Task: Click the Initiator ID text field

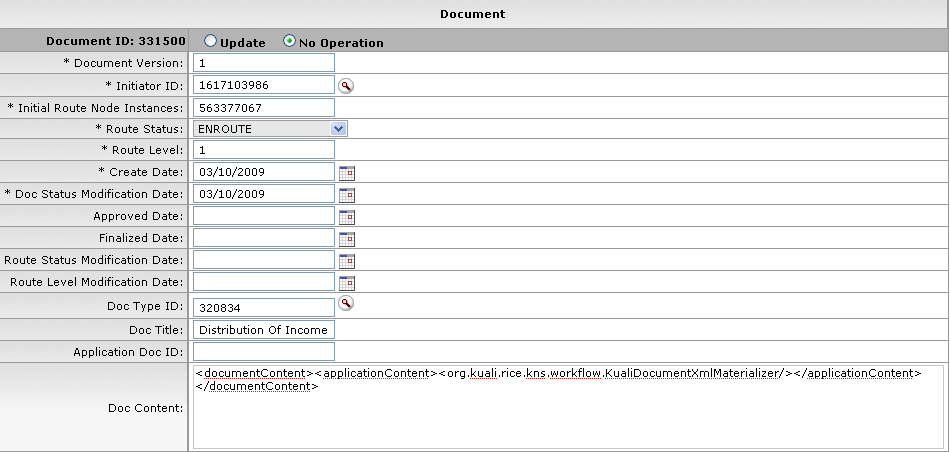Action: [263, 86]
